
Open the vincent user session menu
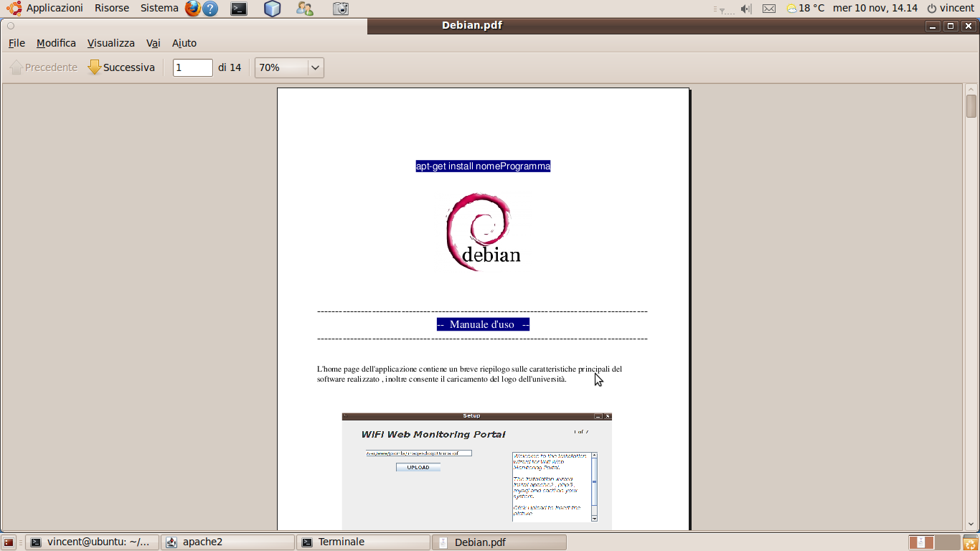click(x=951, y=9)
